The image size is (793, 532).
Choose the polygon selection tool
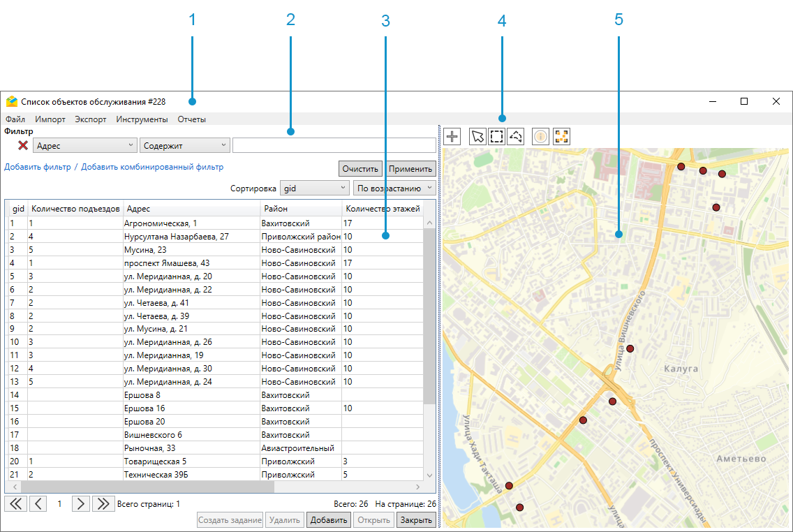tap(516, 136)
